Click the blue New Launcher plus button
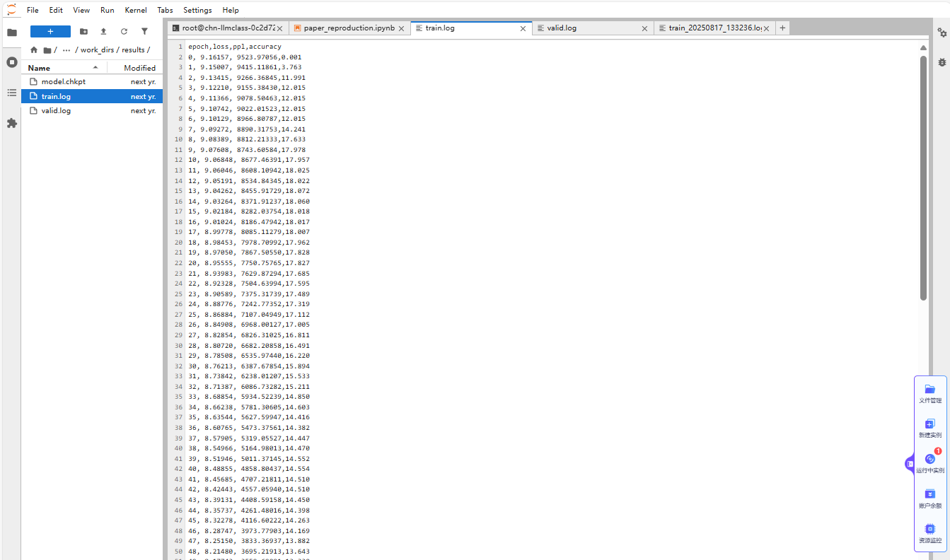The height and width of the screenshot is (560, 950). click(50, 32)
